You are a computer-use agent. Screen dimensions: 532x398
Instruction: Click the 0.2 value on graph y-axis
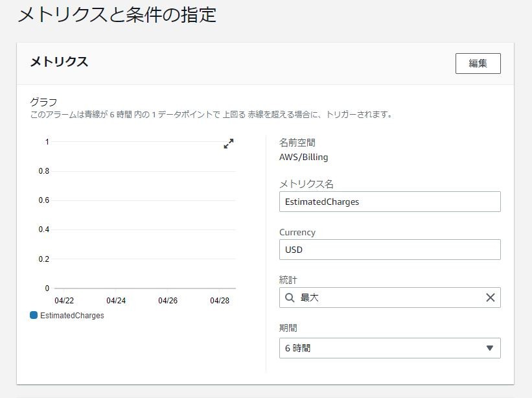[x=44, y=259]
